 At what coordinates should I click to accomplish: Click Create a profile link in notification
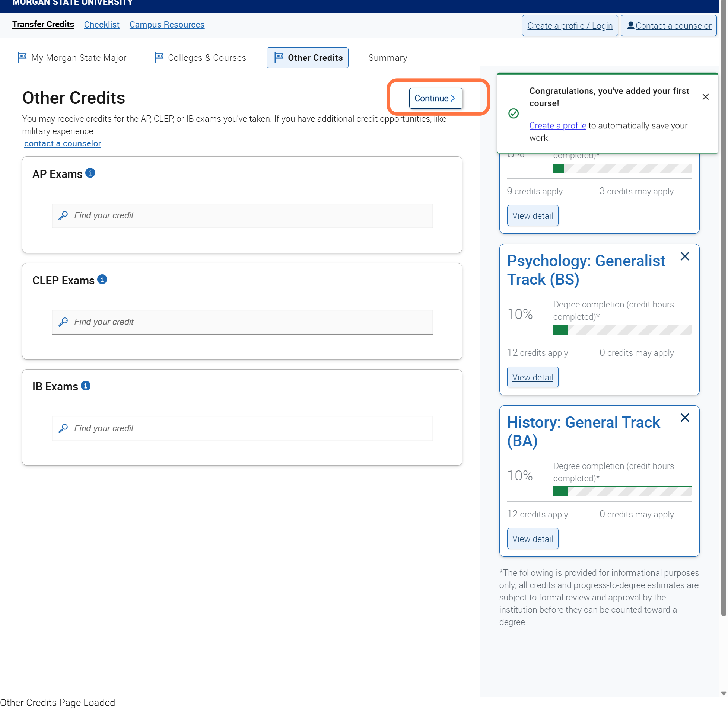(558, 125)
